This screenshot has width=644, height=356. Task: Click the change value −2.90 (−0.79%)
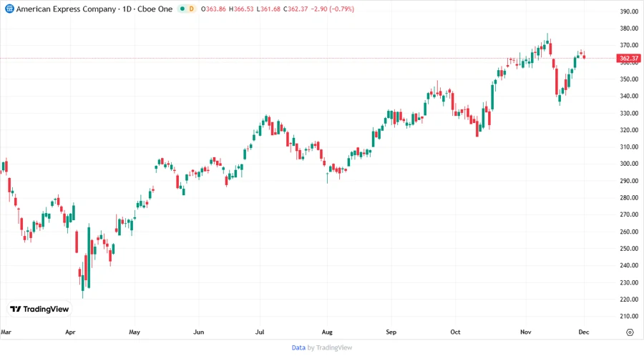pyautogui.click(x=332, y=9)
